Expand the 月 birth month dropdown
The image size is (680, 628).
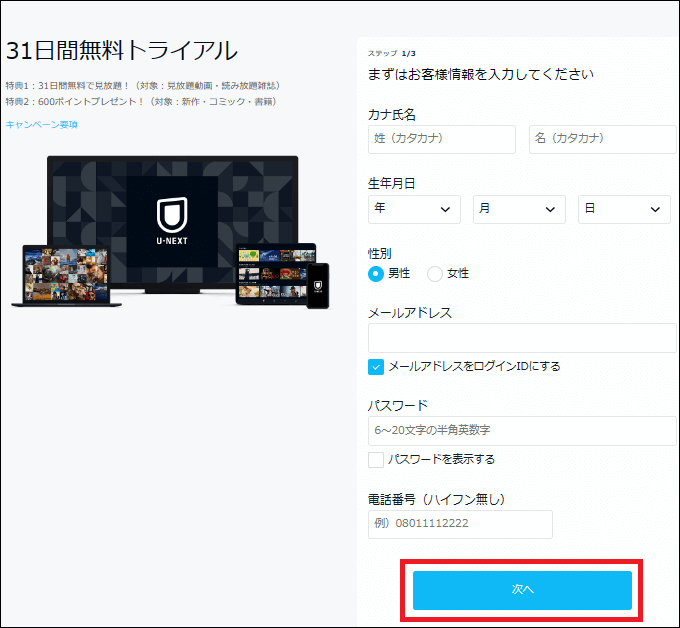pyautogui.click(x=518, y=209)
